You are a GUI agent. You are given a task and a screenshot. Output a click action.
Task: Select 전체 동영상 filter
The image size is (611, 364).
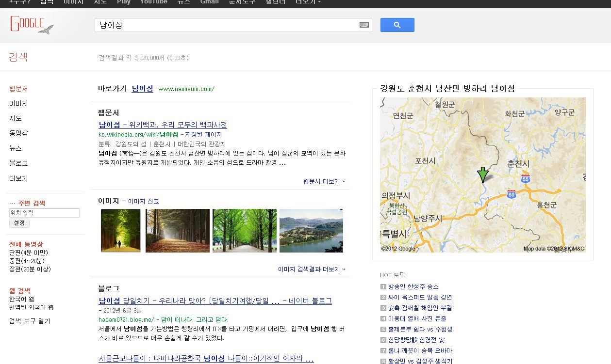[x=26, y=244]
